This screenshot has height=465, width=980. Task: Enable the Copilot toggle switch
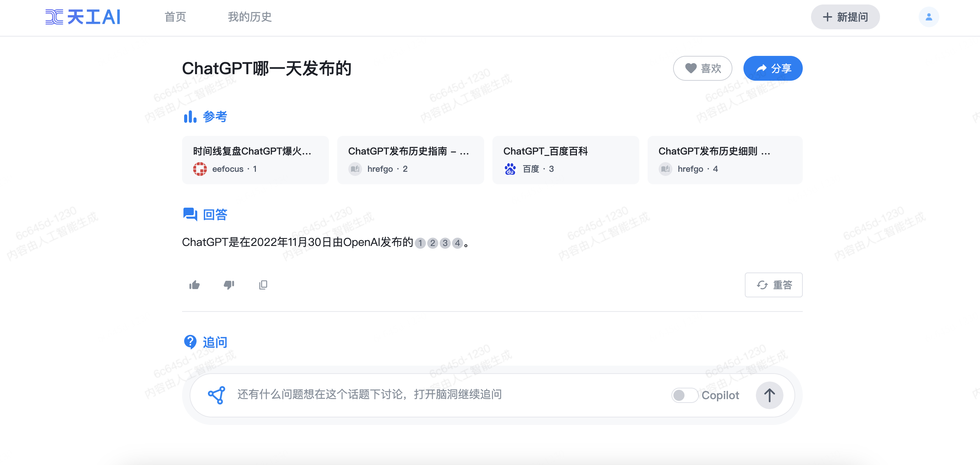click(684, 395)
